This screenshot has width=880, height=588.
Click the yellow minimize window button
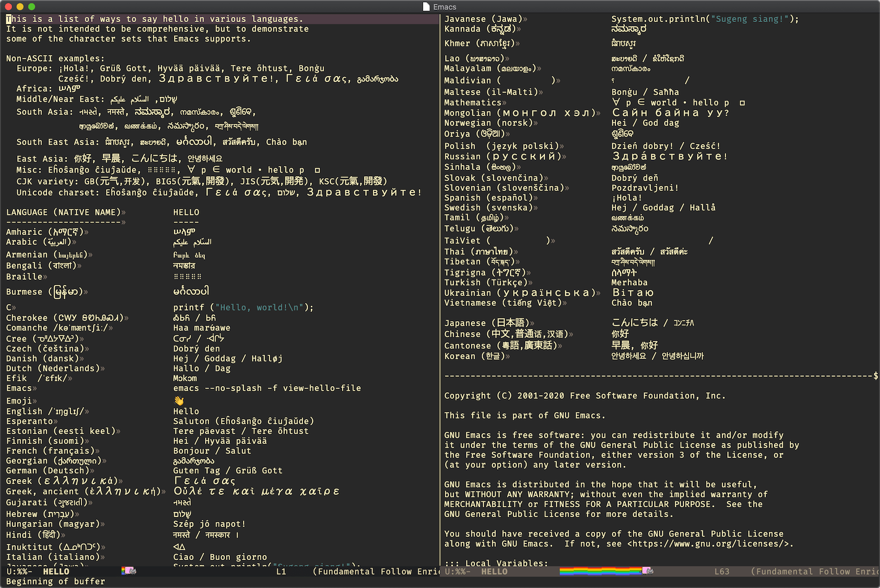click(20, 7)
